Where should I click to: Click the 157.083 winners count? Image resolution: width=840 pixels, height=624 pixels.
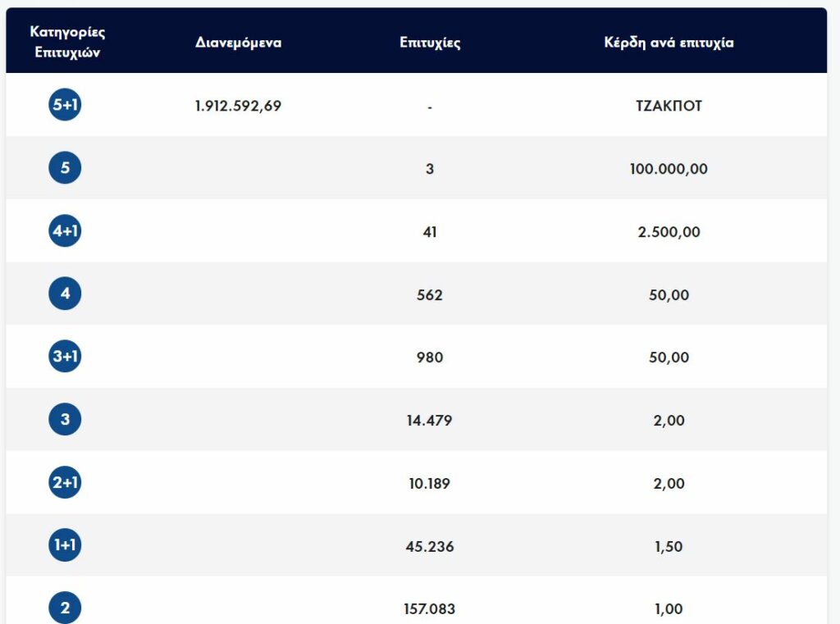pos(430,609)
